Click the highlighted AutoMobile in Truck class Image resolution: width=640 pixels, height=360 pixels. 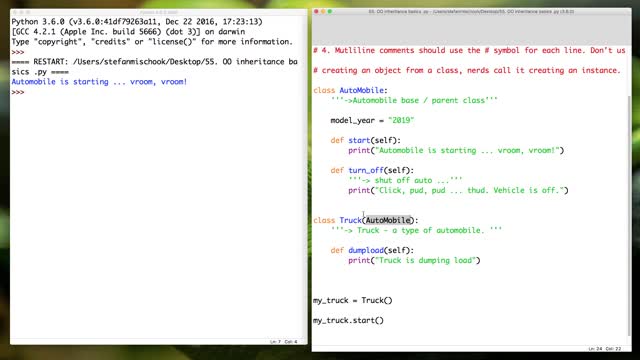[x=388, y=220]
